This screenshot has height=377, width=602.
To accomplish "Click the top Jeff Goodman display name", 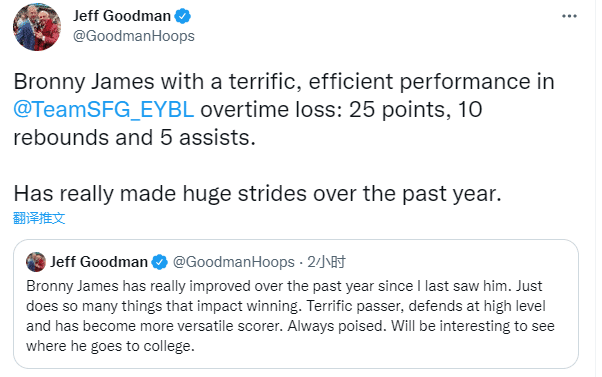I will [x=122, y=16].
